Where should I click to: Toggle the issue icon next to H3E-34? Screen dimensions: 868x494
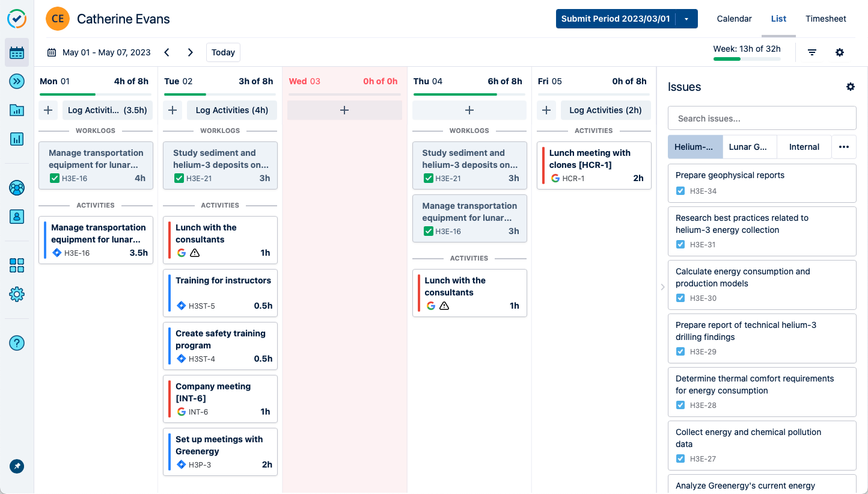pyautogui.click(x=680, y=190)
